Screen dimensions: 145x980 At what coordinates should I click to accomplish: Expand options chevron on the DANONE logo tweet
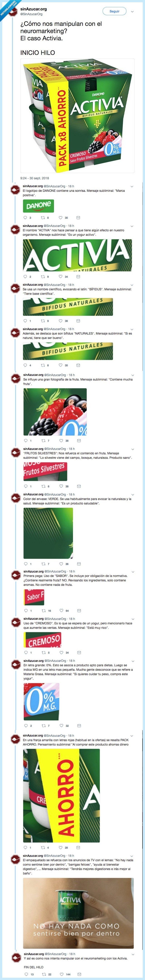coord(132,186)
